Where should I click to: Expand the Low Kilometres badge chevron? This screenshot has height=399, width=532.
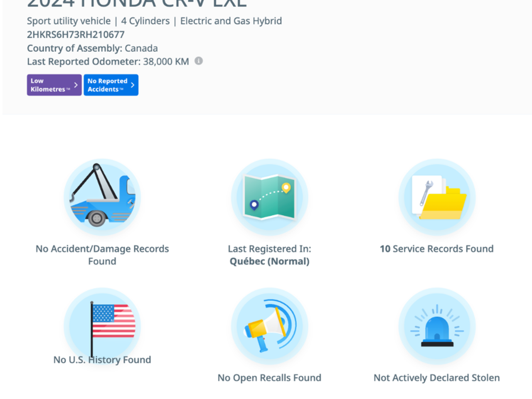coord(76,85)
